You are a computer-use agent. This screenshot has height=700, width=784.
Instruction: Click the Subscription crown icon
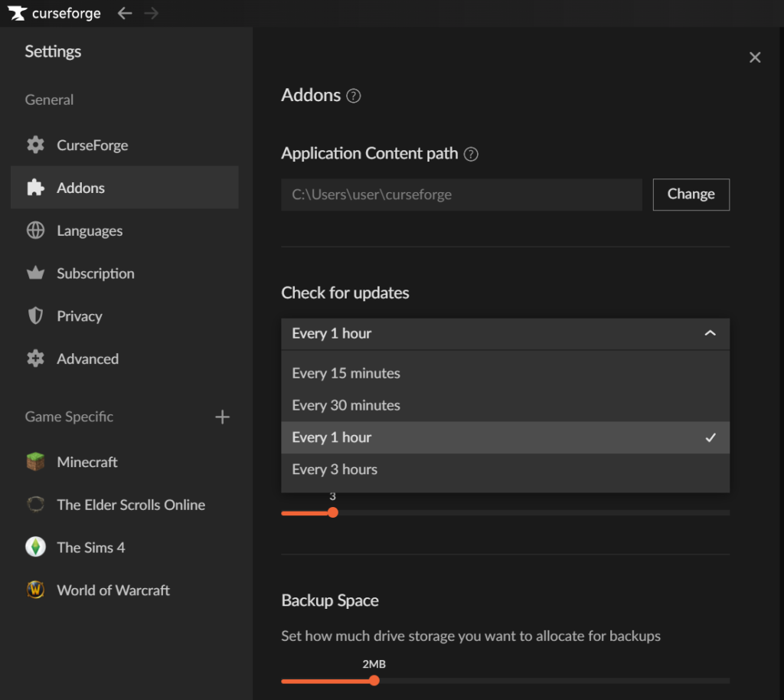pyautogui.click(x=35, y=273)
